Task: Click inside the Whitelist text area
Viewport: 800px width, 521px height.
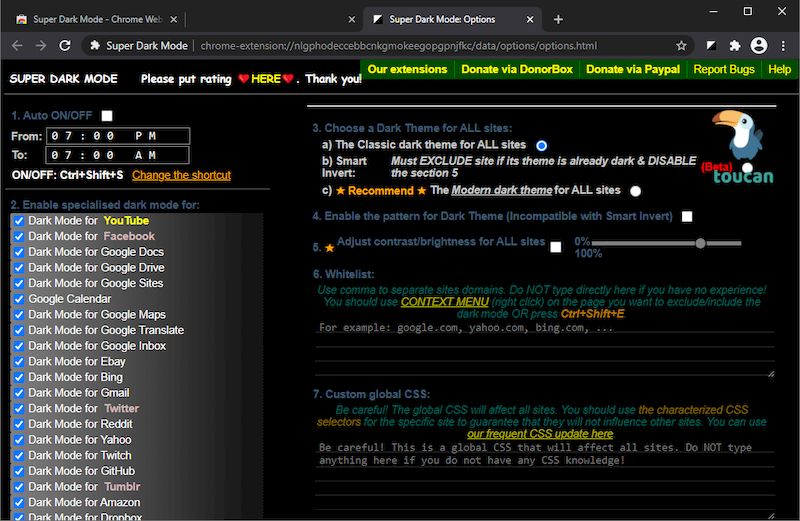Action: click(x=544, y=349)
